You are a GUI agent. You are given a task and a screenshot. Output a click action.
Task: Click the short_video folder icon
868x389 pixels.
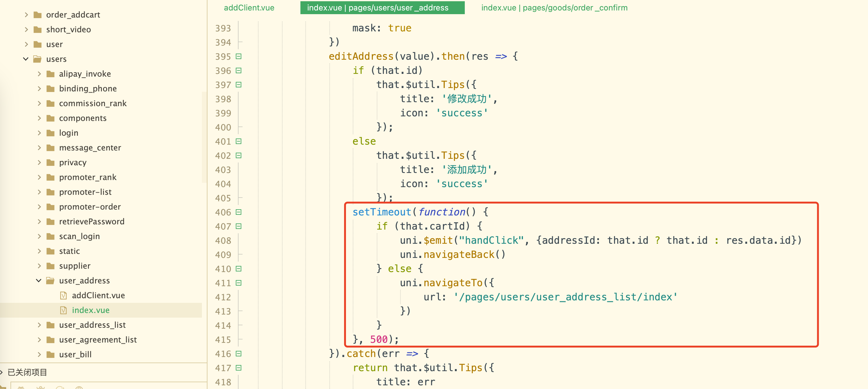[x=38, y=30]
